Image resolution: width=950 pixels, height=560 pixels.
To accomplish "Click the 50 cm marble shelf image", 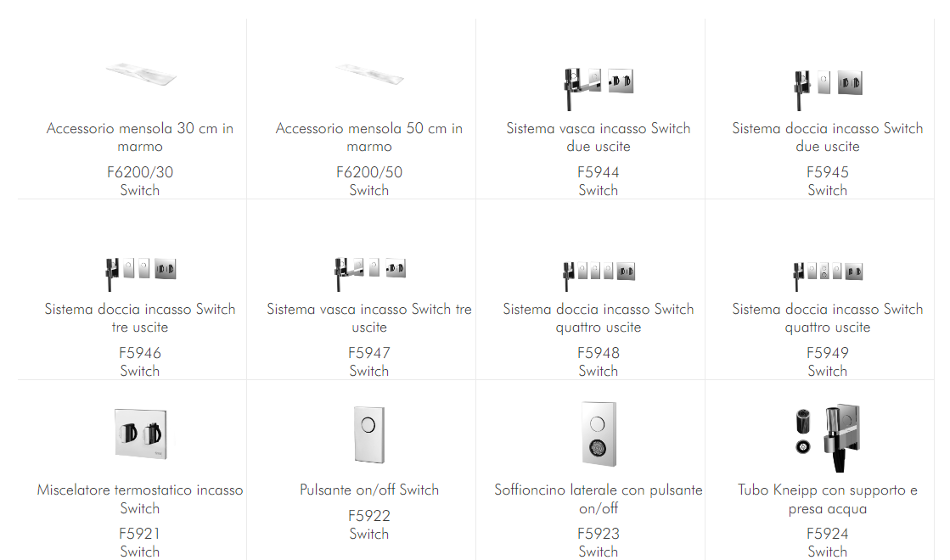I will tap(369, 74).
